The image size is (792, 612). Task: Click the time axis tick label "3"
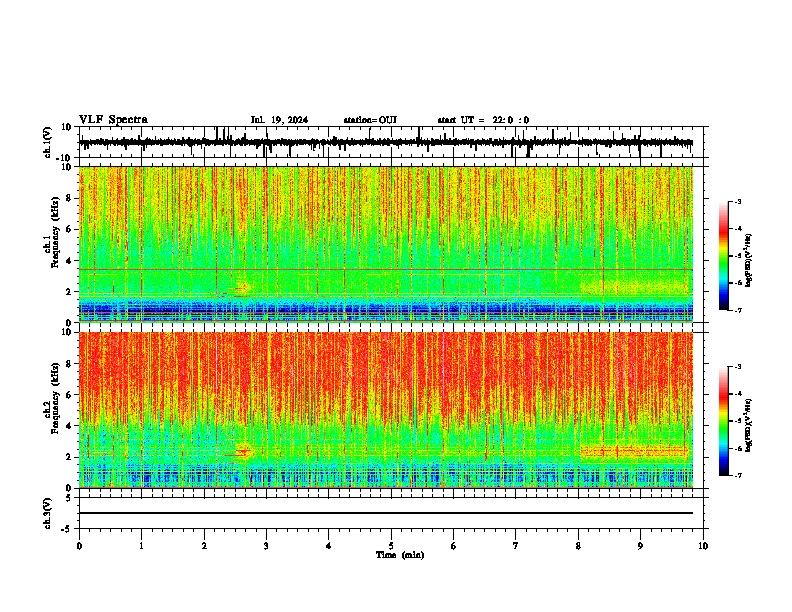266,546
